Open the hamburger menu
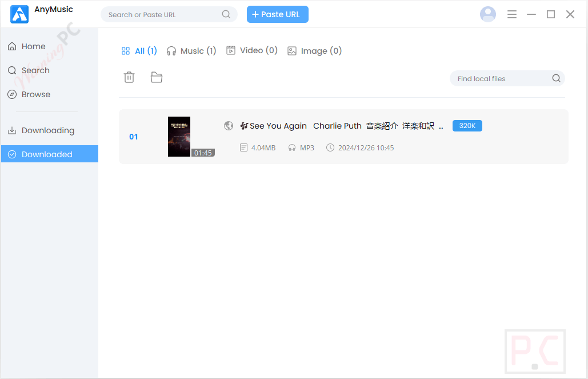The width and height of the screenshot is (588, 379). (511, 14)
